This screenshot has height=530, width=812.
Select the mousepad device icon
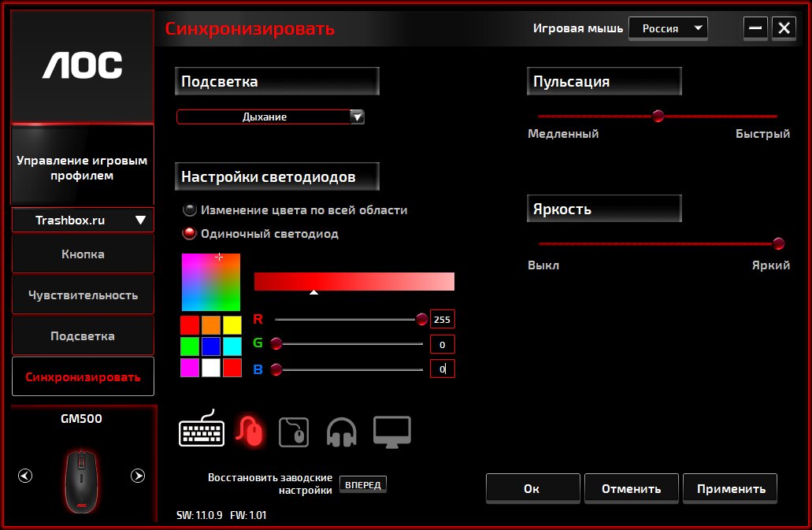[x=294, y=432]
